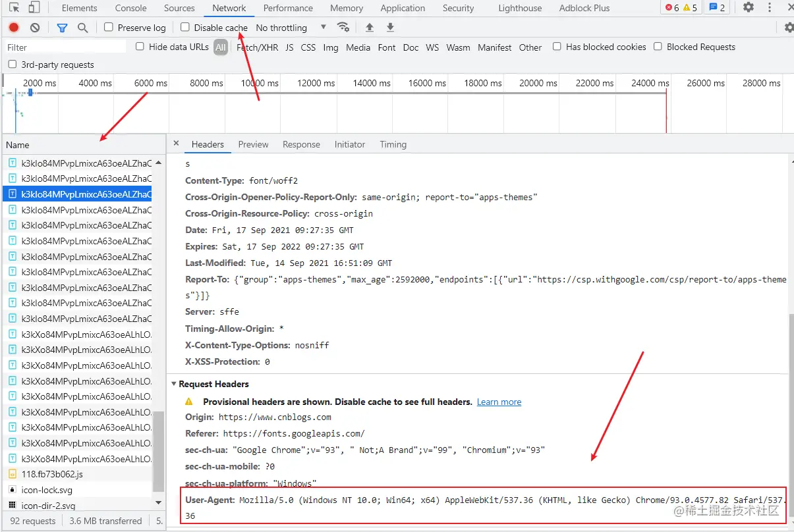
Task: Click the request list scrollbar thumb
Action: [158, 451]
